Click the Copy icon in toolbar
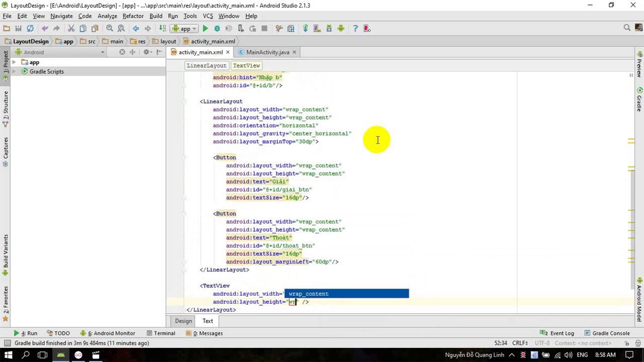644x362 pixels. pyautogui.click(x=83, y=29)
